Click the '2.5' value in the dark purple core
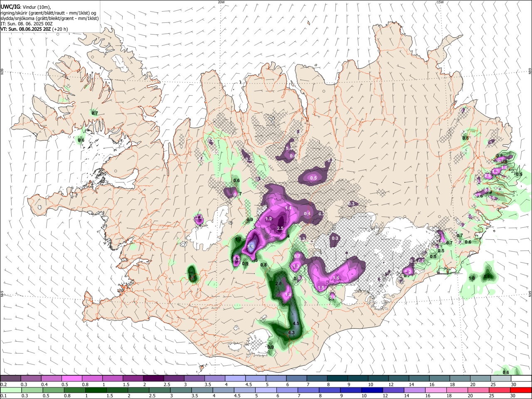The height and width of the screenshot is (399, 532). tap(280, 228)
